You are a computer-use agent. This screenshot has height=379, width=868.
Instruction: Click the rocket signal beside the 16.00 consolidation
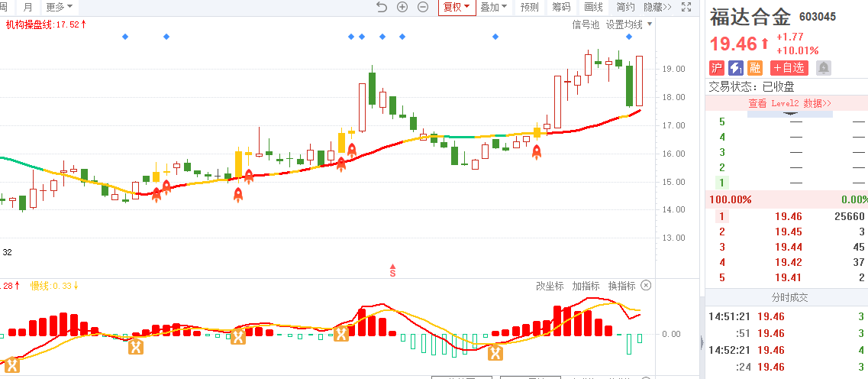[537, 152]
